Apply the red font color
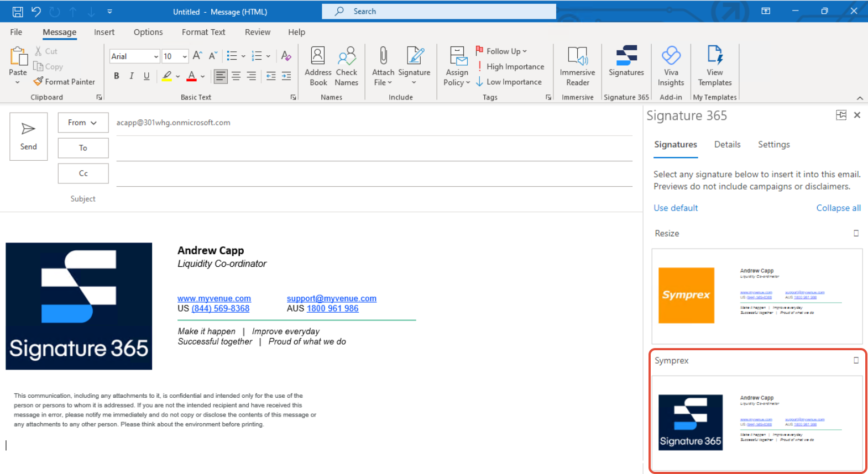Image resolution: width=868 pixels, height=474 pixels. click(191, 76)
